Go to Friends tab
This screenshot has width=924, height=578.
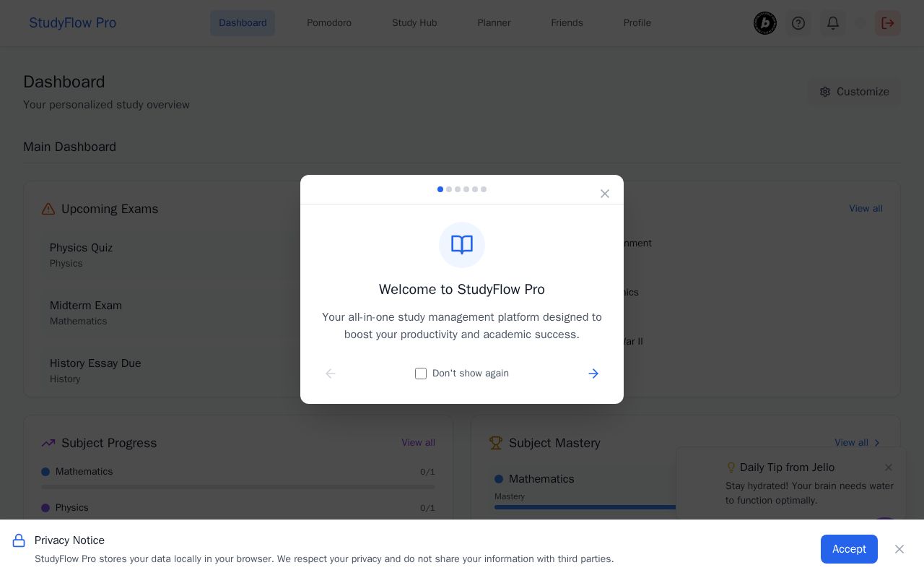point(567,23)
